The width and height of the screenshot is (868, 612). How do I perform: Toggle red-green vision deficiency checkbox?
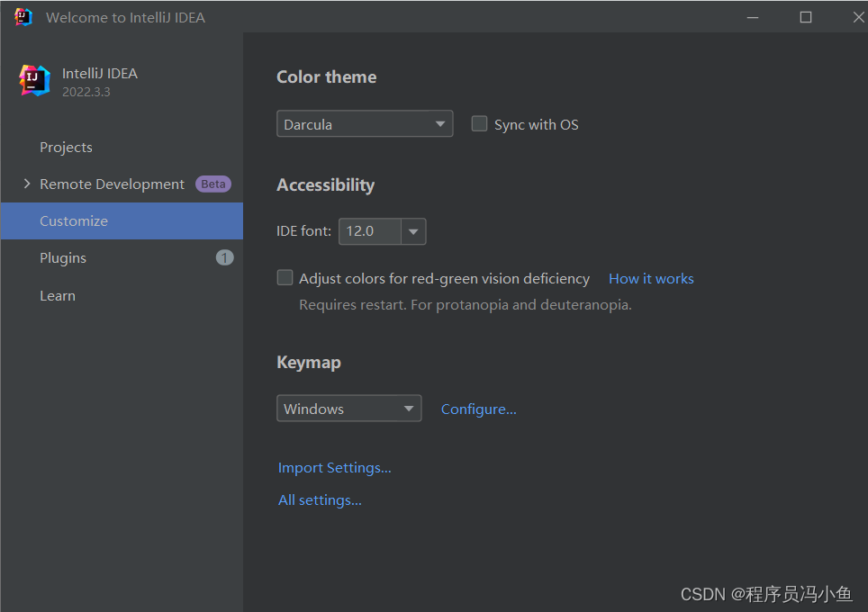[285, 277]
